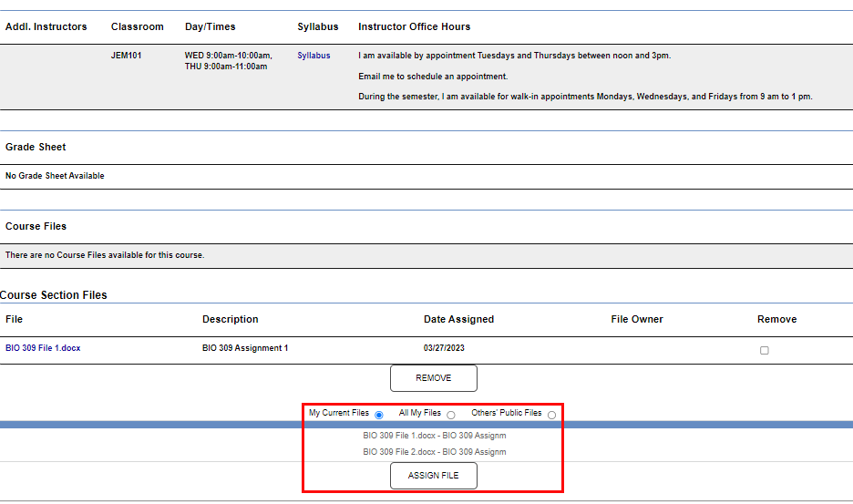This screenshot has width=853, height=504.
Task: Choose BIO 309 File 2.docx in the file list
Action: 434,452
